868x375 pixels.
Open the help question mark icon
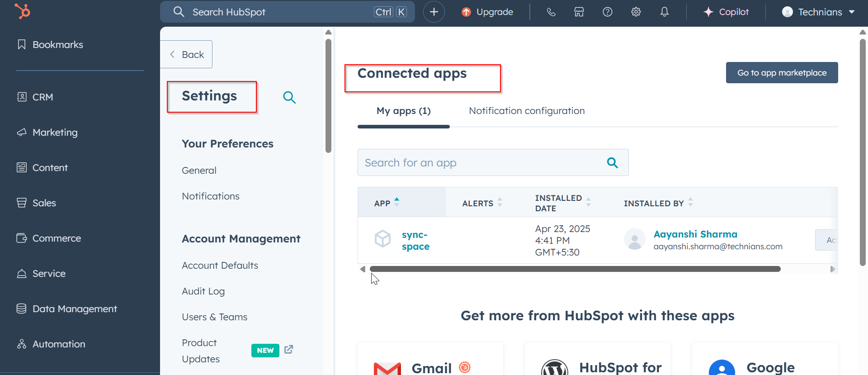click(x=608, y=12)
